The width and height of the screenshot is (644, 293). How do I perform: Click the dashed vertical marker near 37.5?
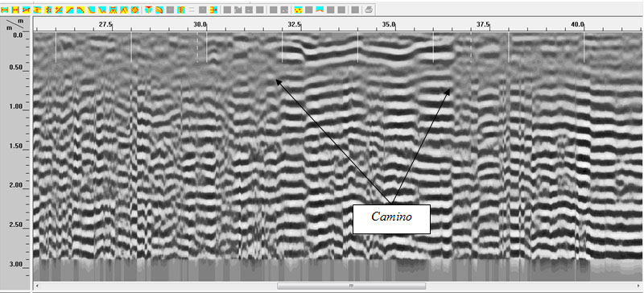click(x=471, y=47)
